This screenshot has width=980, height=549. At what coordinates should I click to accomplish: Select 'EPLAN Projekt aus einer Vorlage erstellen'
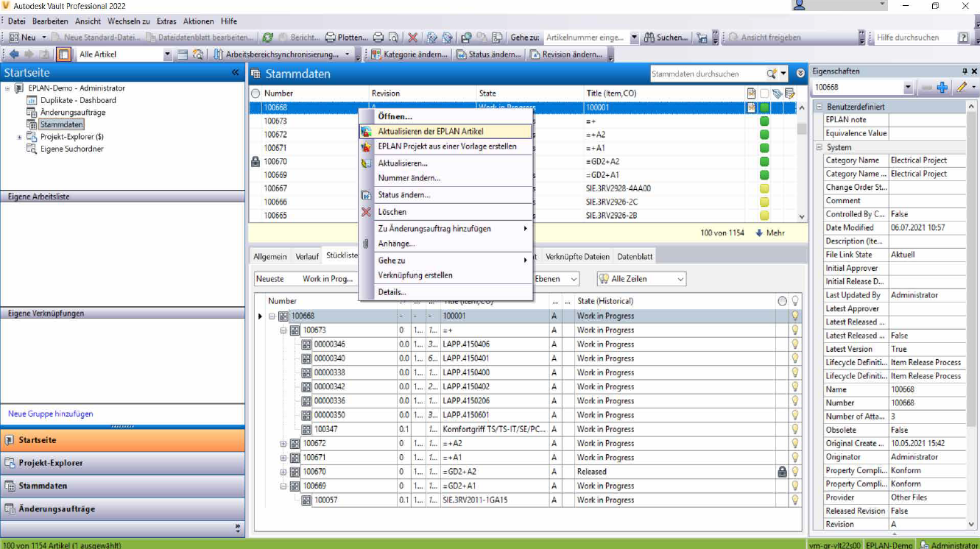(x=445, y=146)
